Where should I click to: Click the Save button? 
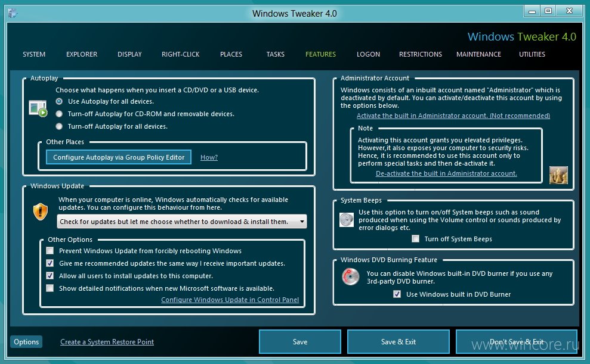pos(300,342)
